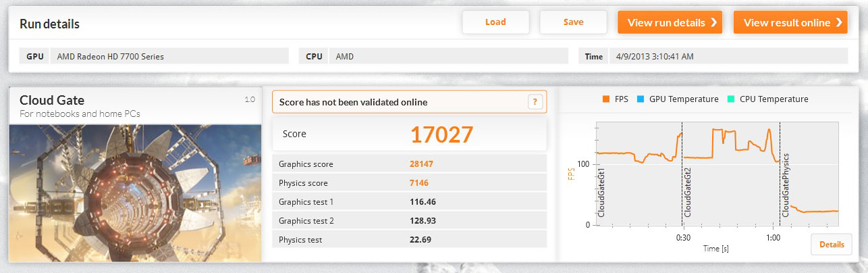Click the Graphics score row label
This screenshot has height=273, width=868.
click(x=306, y=164)
